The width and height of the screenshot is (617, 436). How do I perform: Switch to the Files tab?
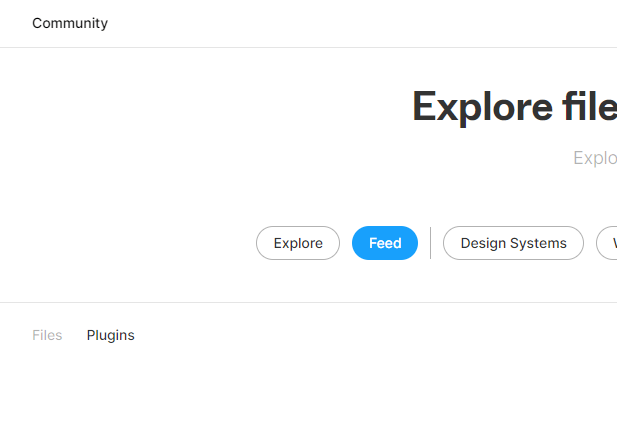coord(47,335)
